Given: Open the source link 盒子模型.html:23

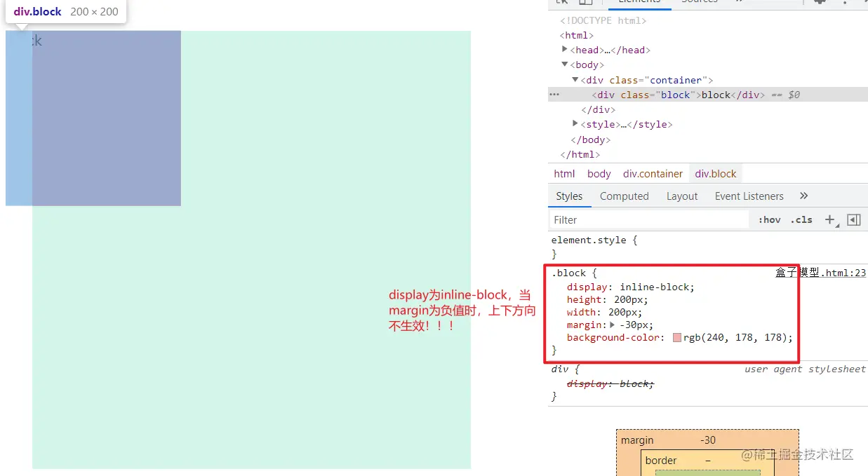Looking at the screenshot, I should pyautogui.click(x=820, y=273).
